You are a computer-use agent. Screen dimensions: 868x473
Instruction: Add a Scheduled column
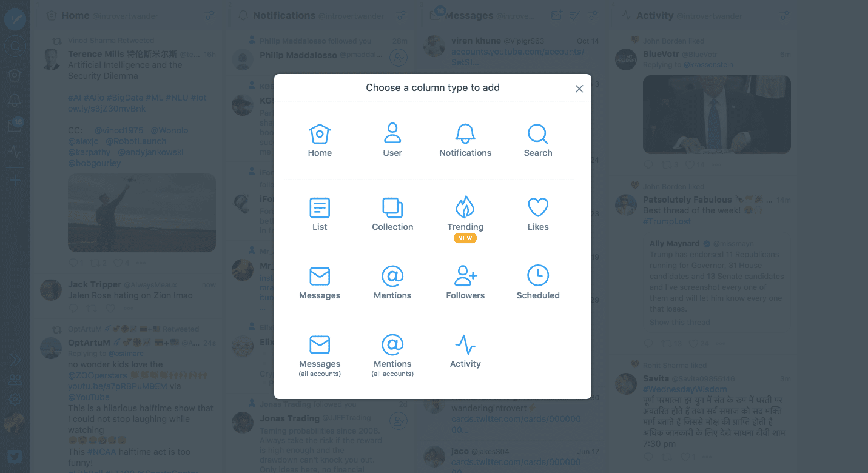coord(538,283)
